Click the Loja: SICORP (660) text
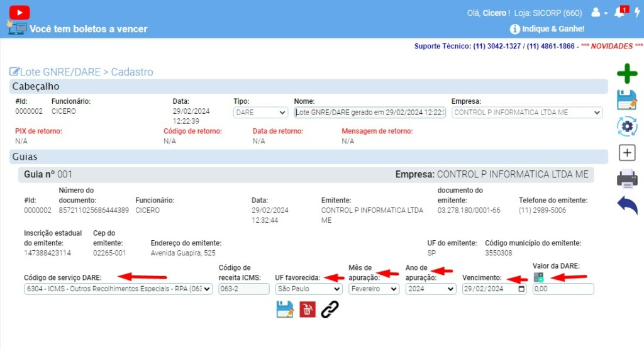Viewport: 644px width, 361px height. pyautogui.click(x=548, y=13)
